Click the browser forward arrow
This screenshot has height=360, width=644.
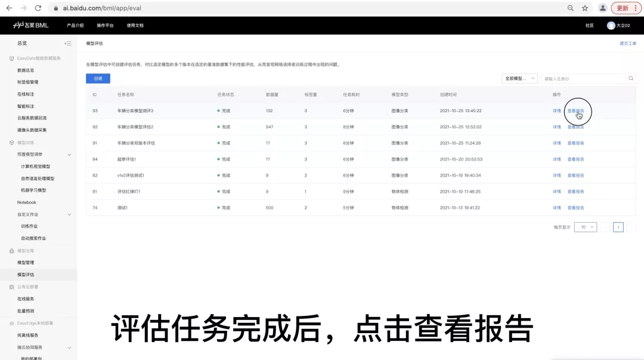pos(23,8)
